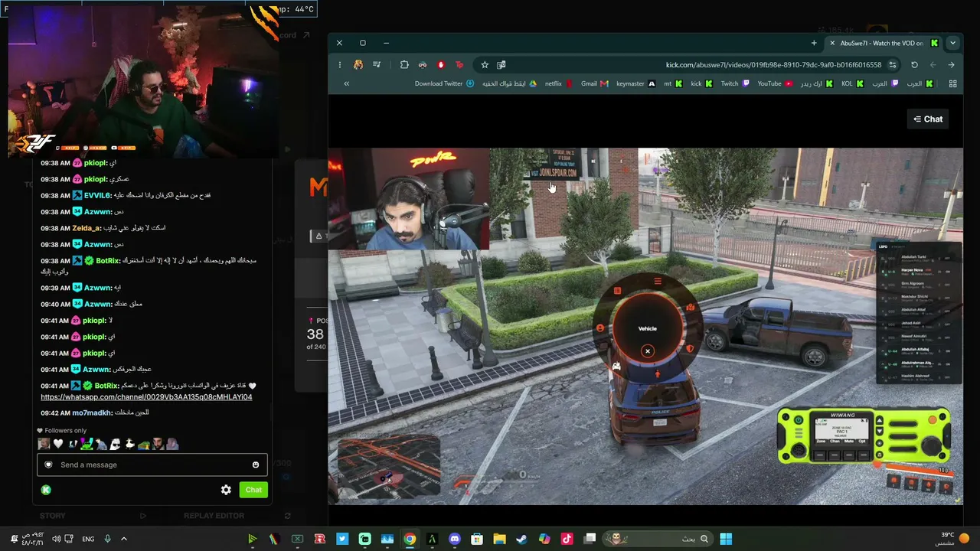Open chat settings gear
Image resolution: width=980 pixels, height=551 pixels.
226,490
